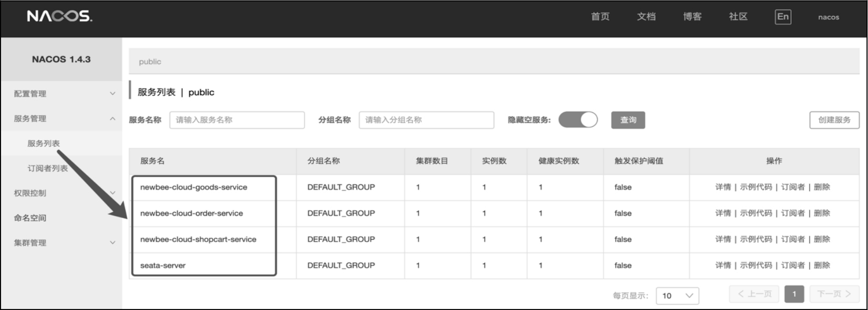Open 详情 for newbee-cloud-shopcart-service

point(723,239)
